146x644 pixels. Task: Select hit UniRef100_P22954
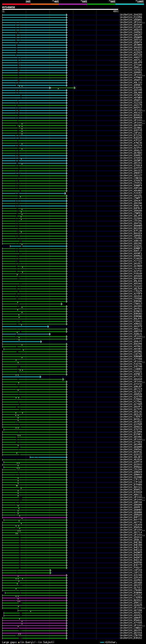(131, 17)
